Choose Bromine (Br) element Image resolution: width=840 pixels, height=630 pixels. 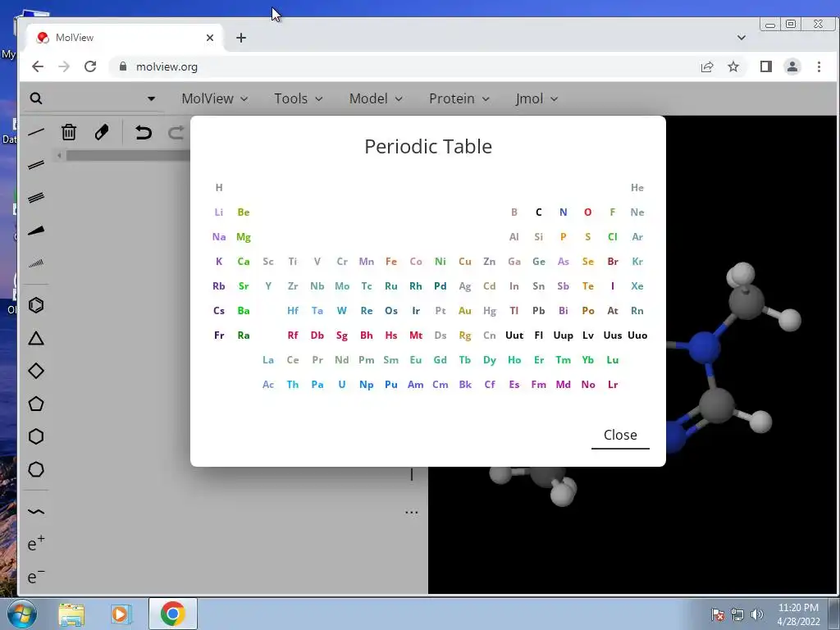point(612,262)
